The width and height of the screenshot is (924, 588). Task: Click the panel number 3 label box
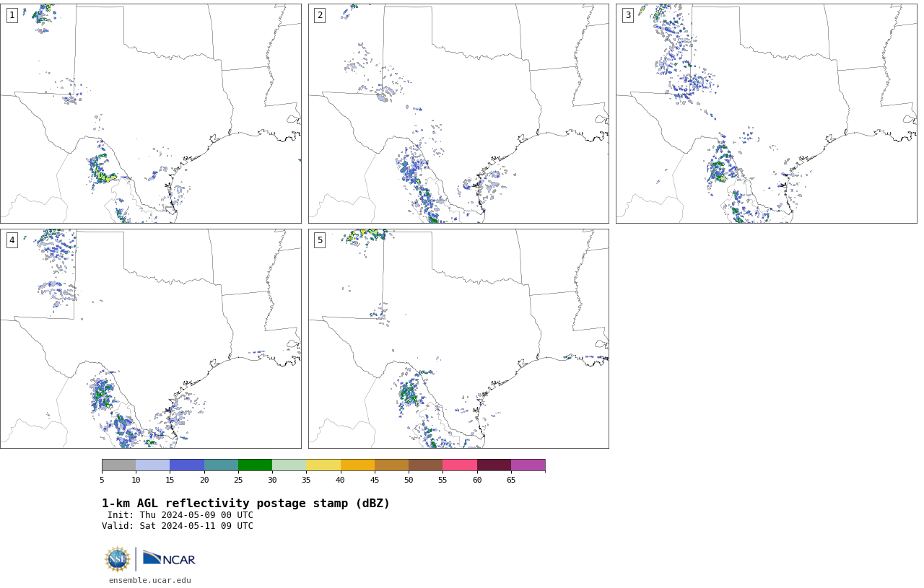coord(628,15)
